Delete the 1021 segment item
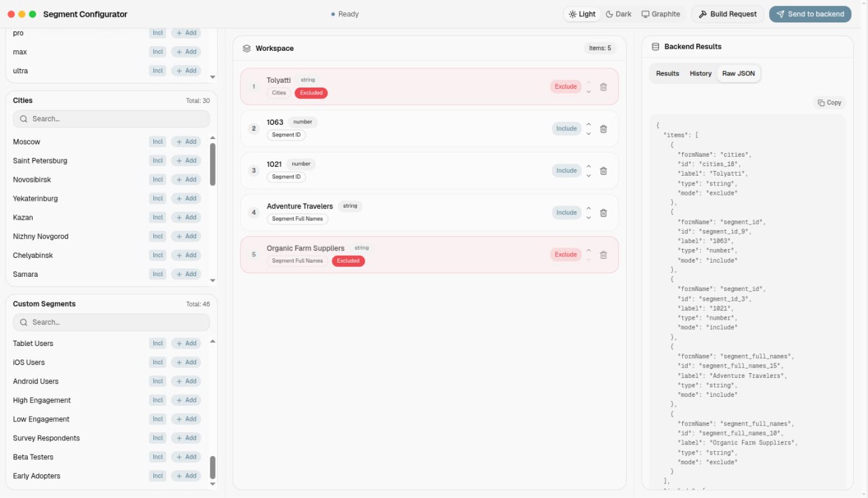Image resolution: width=868 pixels, height=498 pixels. [x=604, y=171]
